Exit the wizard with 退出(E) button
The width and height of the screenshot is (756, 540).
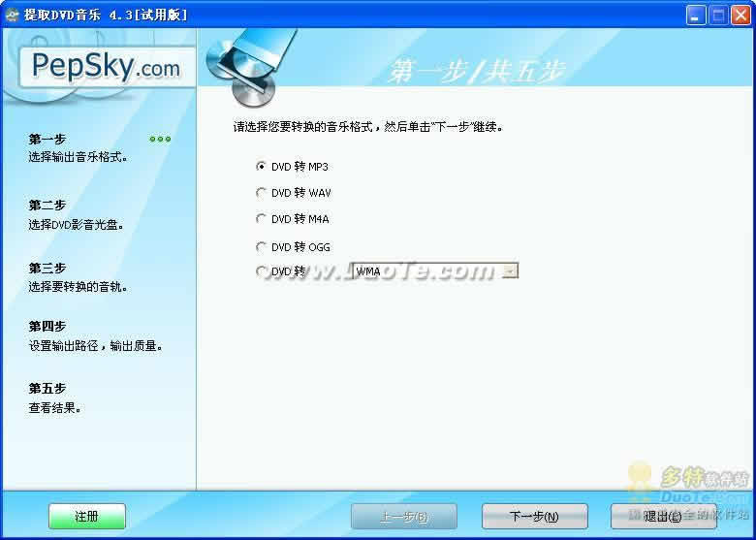coord(663,517)
